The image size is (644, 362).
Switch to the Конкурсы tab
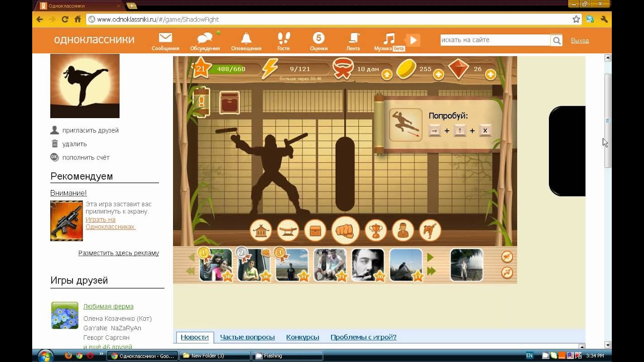pyautogui.click(x=303, y=337)
